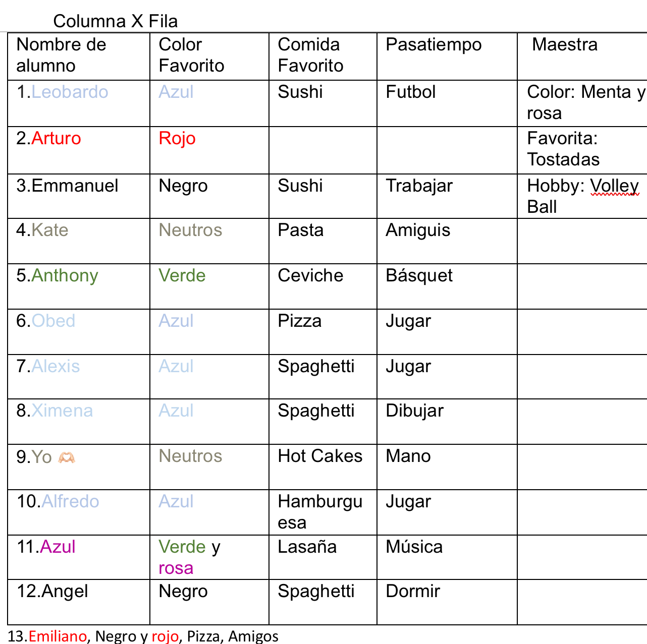Click "Trabajar" in Emmanuel's row

(419, 186)
